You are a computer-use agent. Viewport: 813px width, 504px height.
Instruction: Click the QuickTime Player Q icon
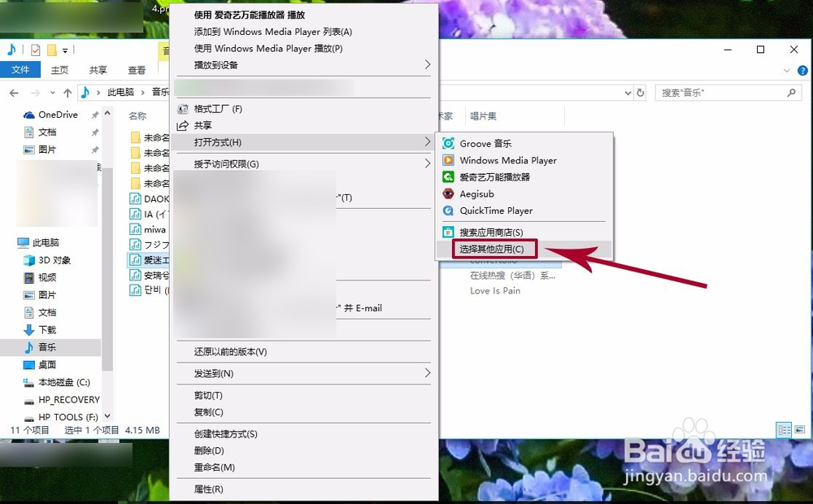point(449,211)
